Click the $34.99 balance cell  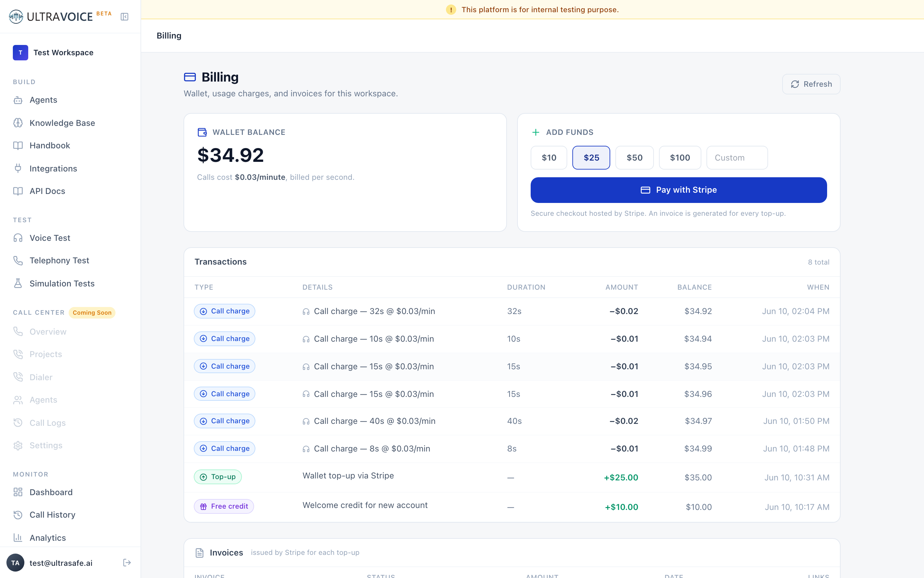(698, 448)
